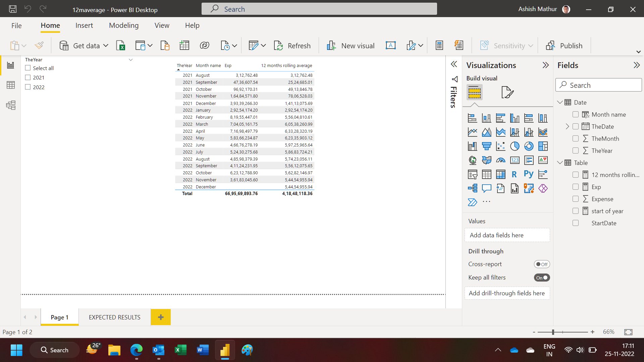This screenshot has width=644, height=362.
Task: Open the Format visual pane icon
Action: [507, 92]
